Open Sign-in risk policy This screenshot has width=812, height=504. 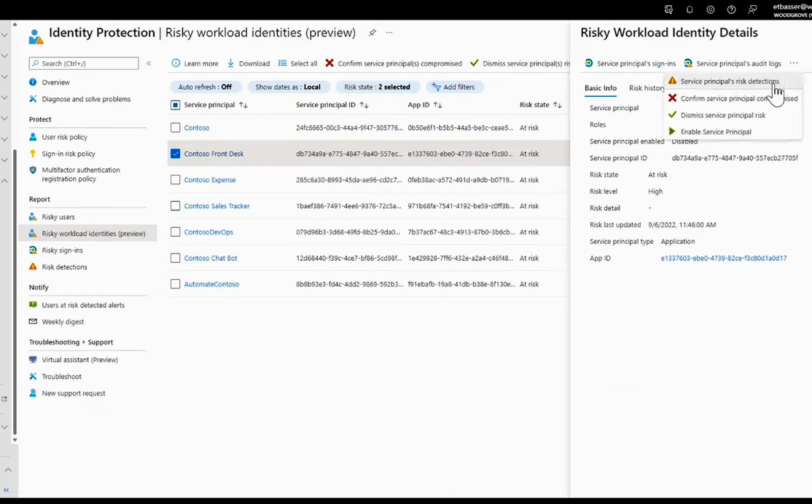[x=69, y=154]
